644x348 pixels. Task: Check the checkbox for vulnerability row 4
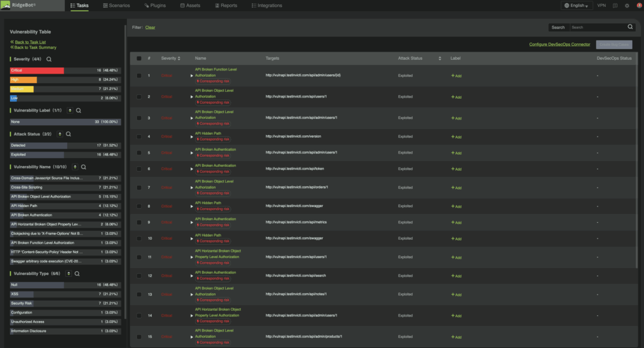point(139,136)
